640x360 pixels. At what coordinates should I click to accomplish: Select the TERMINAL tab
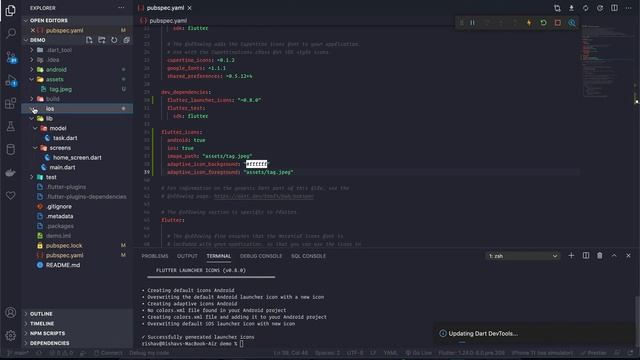coord(219,256)
